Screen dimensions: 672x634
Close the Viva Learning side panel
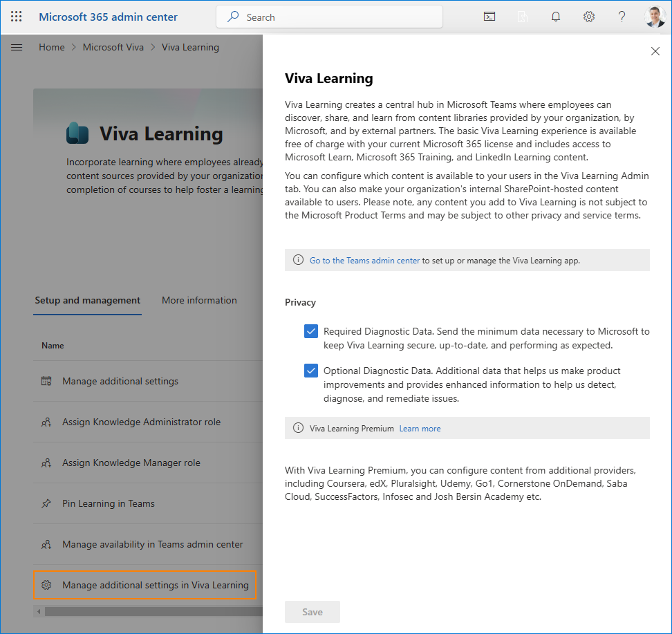(655, 51)
